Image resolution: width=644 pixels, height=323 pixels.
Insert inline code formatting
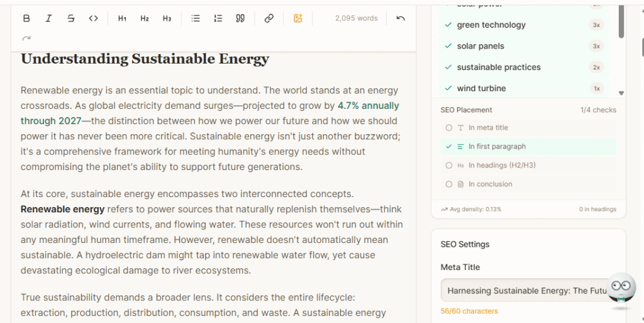pyautogui.click(x=94, y=18)
